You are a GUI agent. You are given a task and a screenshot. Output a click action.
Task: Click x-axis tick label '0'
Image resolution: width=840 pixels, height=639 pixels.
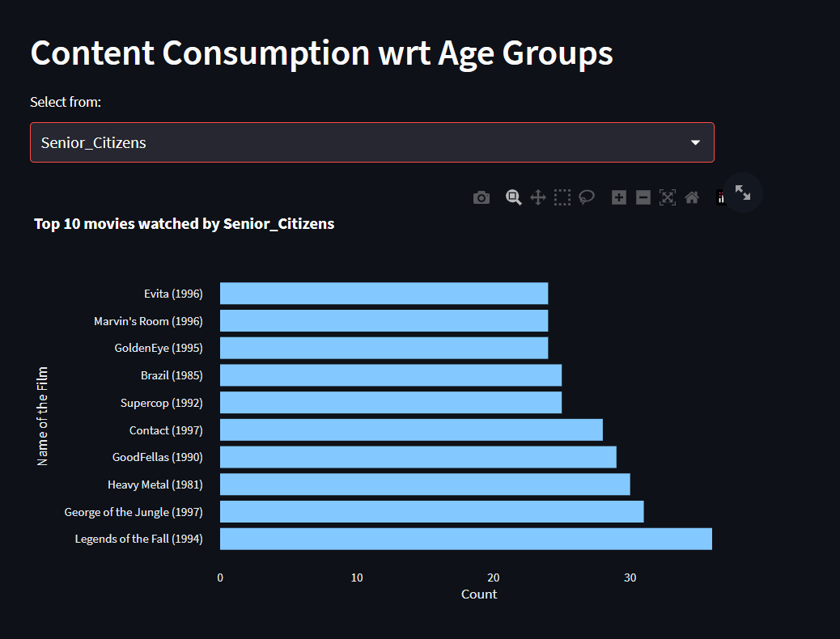tap(220, 578)
